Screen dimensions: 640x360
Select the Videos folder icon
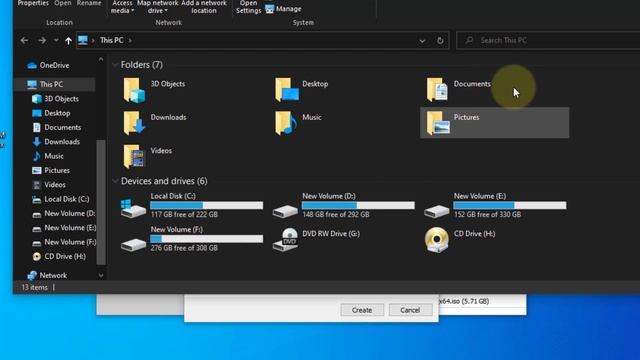pos(134,156)
